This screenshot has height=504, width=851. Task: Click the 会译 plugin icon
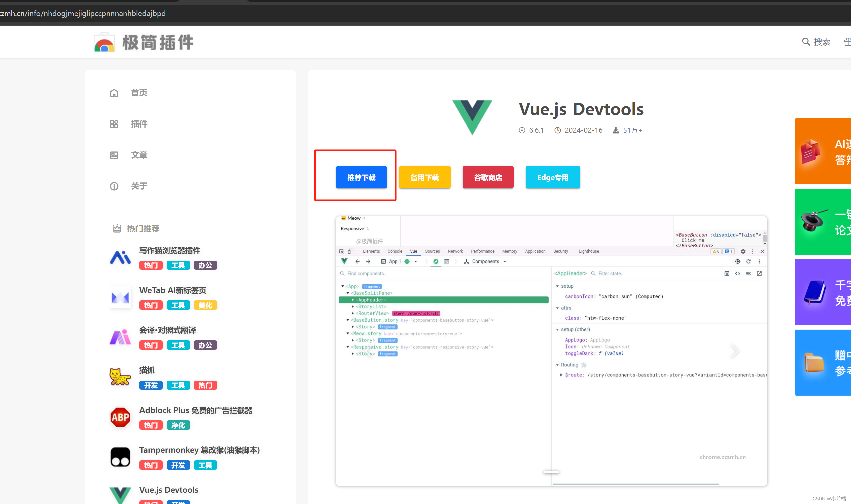[x=120, y=337]
